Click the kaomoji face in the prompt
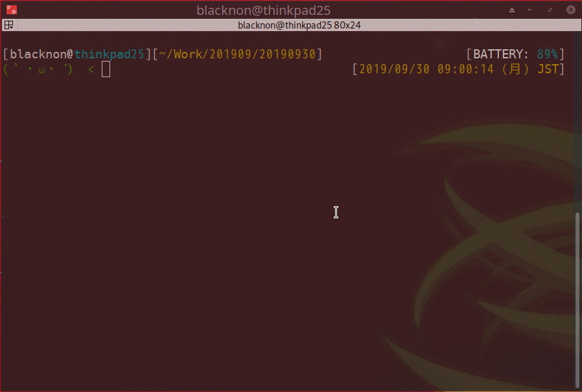 38,69
